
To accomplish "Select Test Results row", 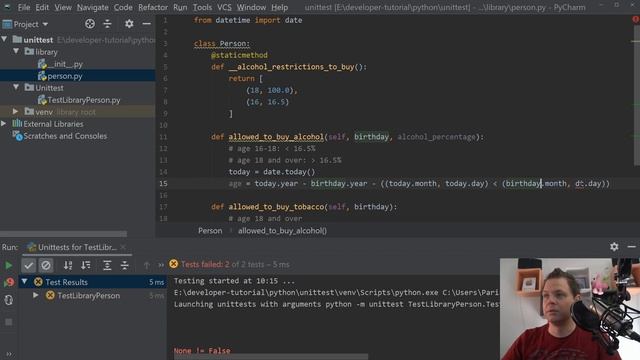I will 93,282.
